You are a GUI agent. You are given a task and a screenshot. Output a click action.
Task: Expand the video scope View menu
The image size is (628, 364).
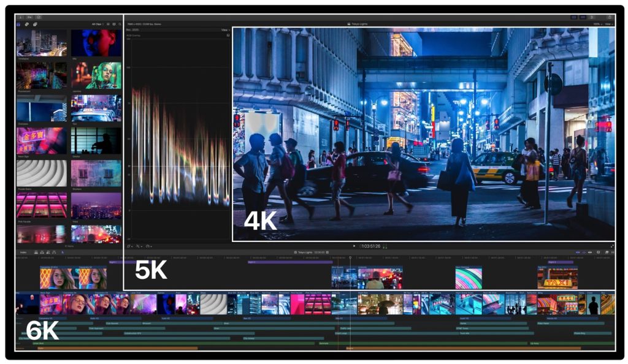click(x=225, y=29)
